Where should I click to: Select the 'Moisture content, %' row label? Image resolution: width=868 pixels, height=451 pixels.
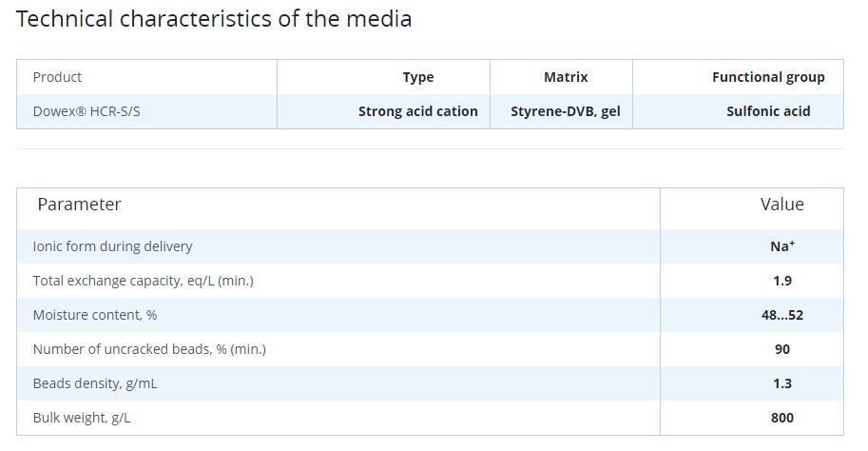pos(95,315)
